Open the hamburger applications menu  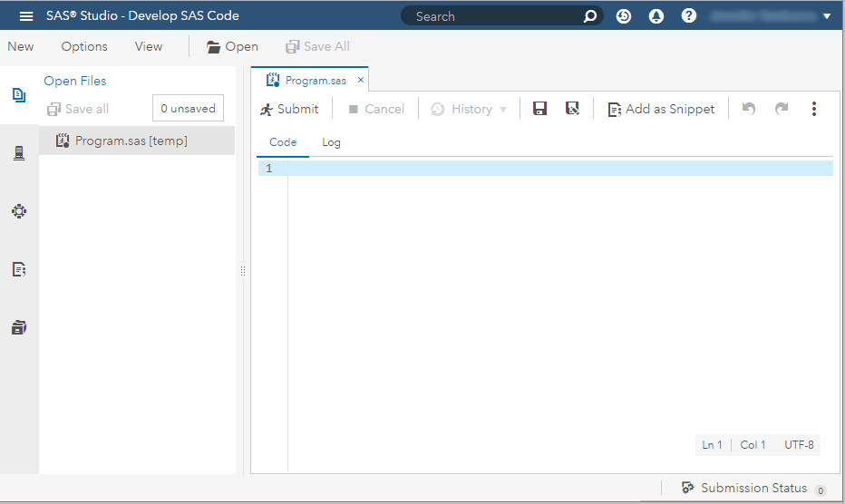(x=26, y=16)
